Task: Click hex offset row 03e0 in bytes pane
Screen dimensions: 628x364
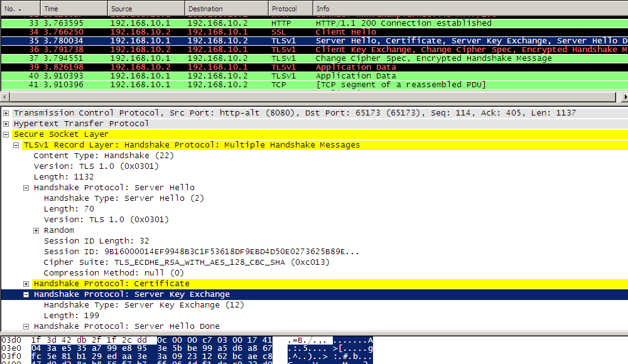Action: coord(11,348)
